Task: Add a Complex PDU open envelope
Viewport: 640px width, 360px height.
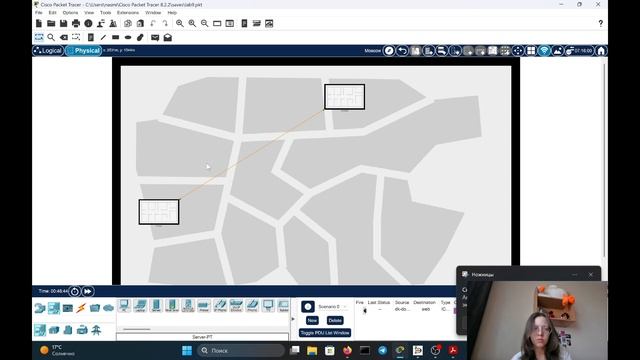Action: (x=168, y=38)
